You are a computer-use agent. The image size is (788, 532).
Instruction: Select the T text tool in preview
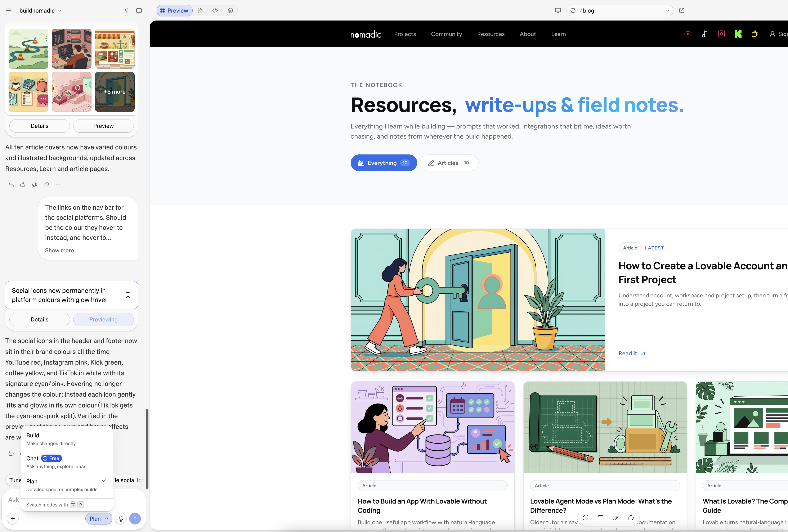click(601, 518)
